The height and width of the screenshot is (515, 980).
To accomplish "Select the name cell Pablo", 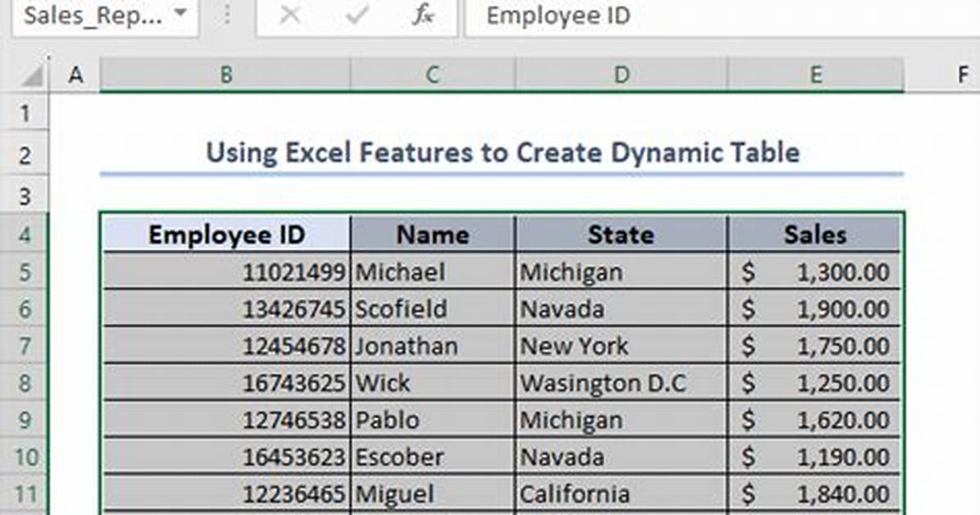I will point(433,420).
